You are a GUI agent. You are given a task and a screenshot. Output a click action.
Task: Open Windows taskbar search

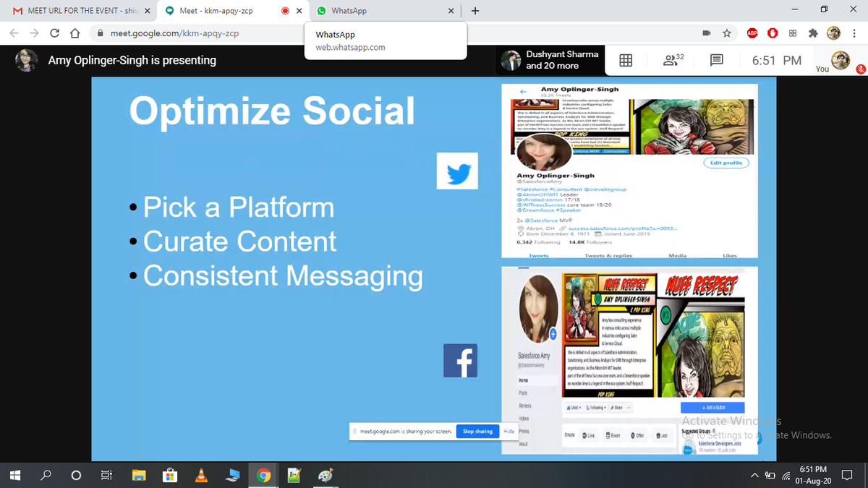coord(45,475)
